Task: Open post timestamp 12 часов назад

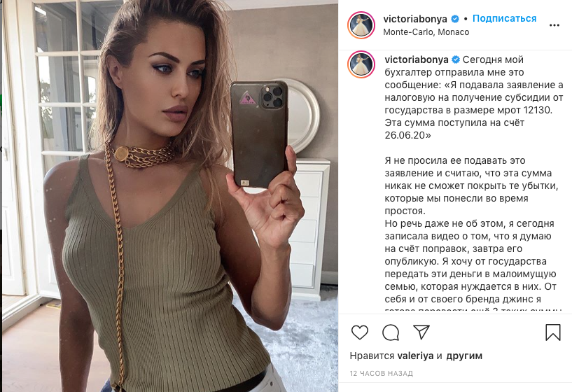Action: click(x=381, y=373)
